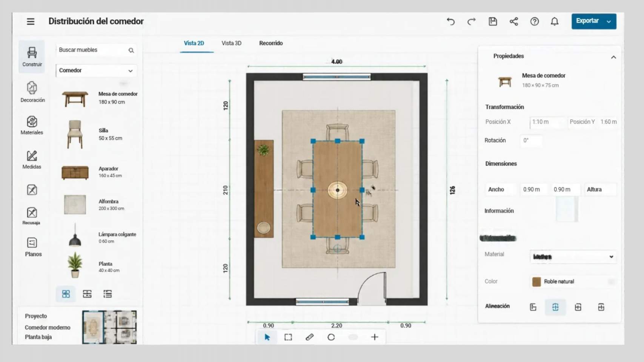Switch catalog to medium grid view
The width and height of the screenshot is (644, 362).
click(x=87, y=294)
